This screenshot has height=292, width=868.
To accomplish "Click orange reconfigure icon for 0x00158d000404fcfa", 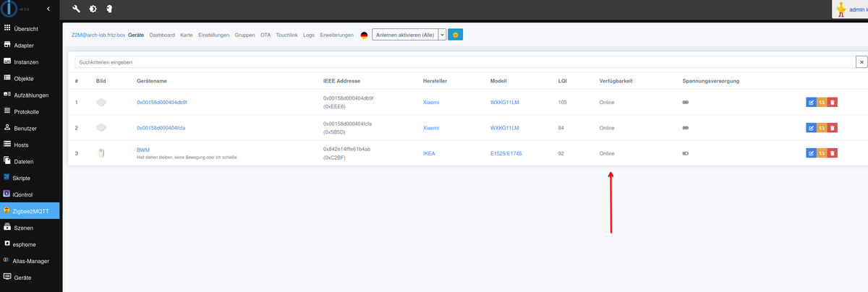I will click(x=822, y=128).
